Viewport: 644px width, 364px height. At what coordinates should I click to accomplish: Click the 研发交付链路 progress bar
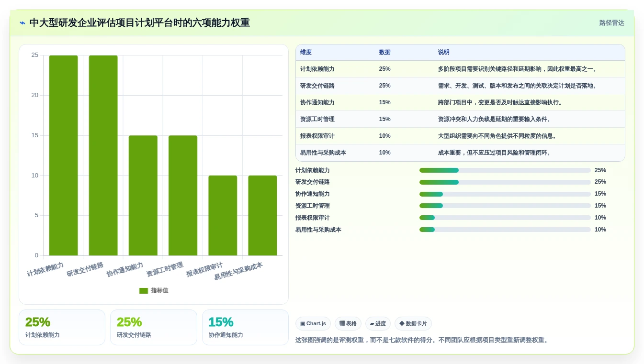coord(505,182)
